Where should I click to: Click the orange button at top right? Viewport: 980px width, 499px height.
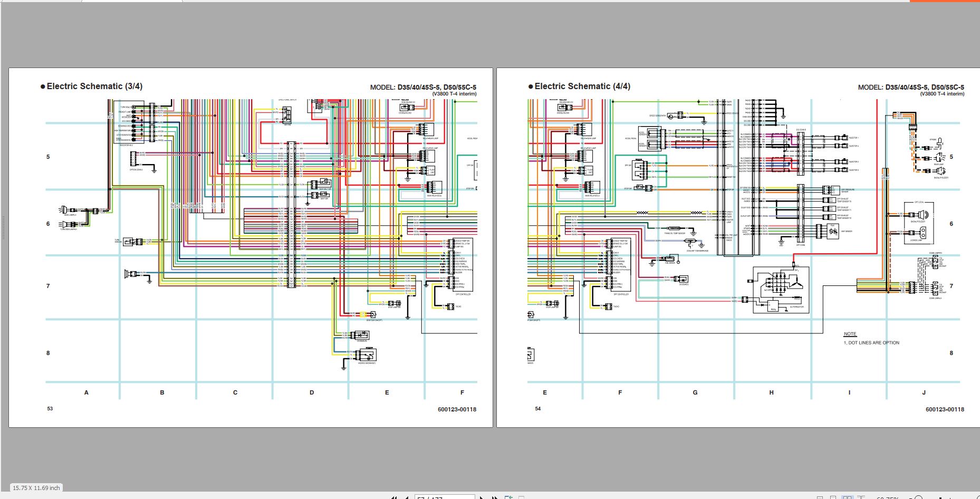tap(944, 1)
